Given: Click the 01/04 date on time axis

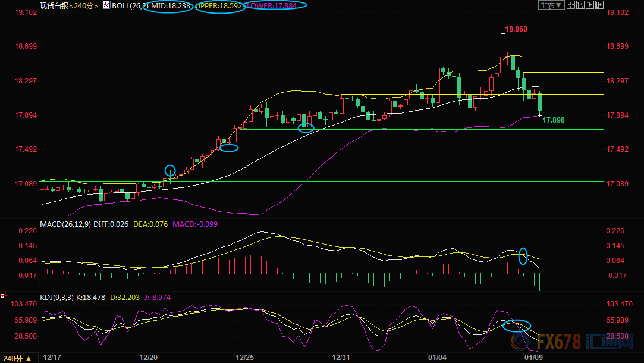Looking at the screenshot, I should pos(437,358).
